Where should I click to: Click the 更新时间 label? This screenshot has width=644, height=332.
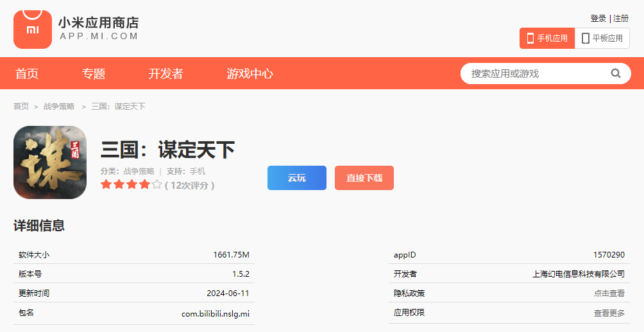click(x=34, y=293)
